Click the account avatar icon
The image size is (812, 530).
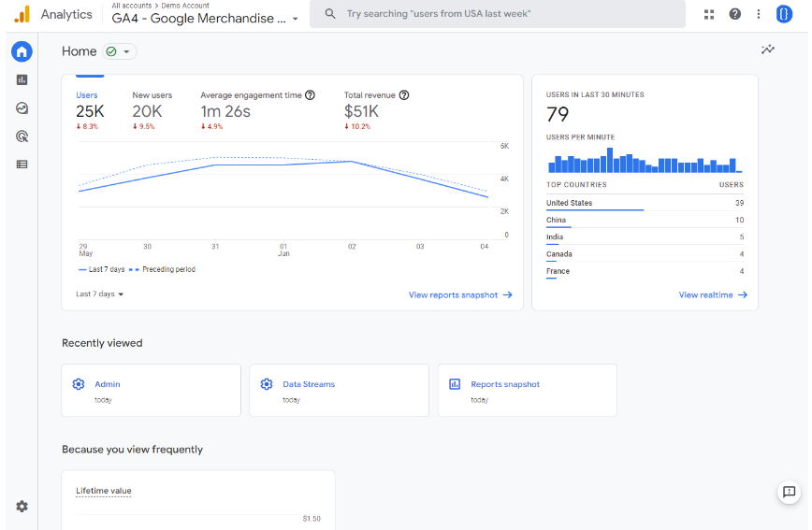coord(784,14)
